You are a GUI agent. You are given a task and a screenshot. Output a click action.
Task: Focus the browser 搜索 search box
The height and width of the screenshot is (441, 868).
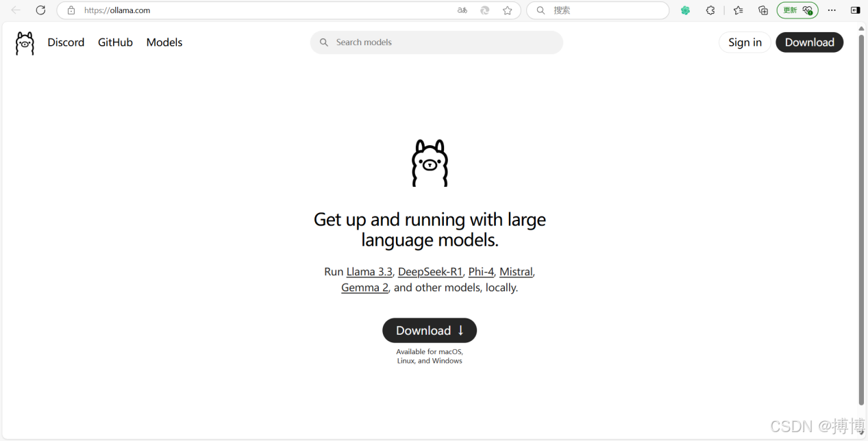pos(598,10)
